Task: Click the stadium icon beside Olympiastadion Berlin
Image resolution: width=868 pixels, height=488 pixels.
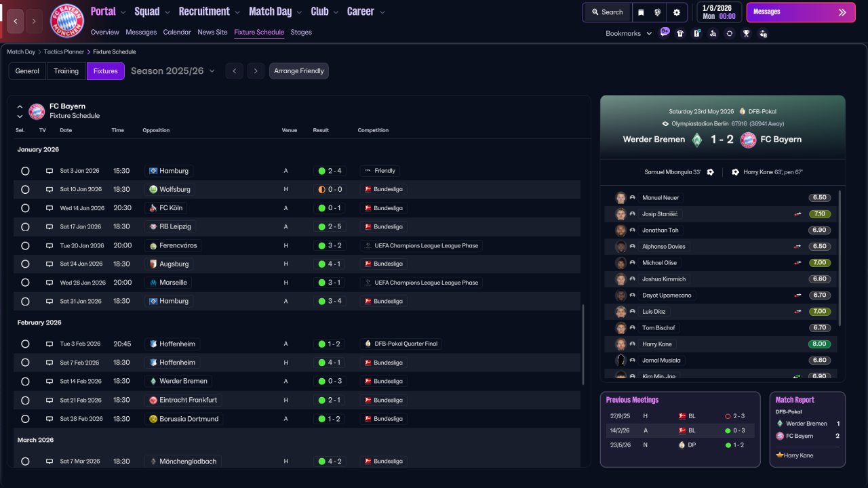Action: click(x=666, y=124)
